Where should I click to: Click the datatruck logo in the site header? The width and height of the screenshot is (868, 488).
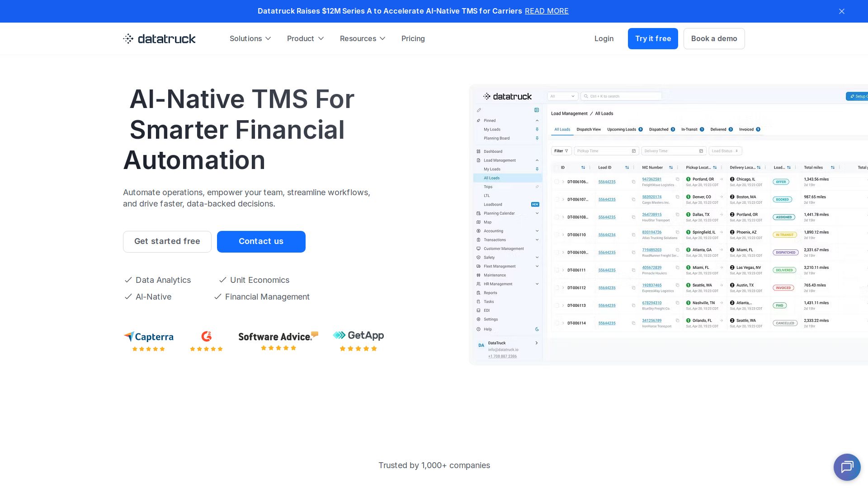point(159,38)
